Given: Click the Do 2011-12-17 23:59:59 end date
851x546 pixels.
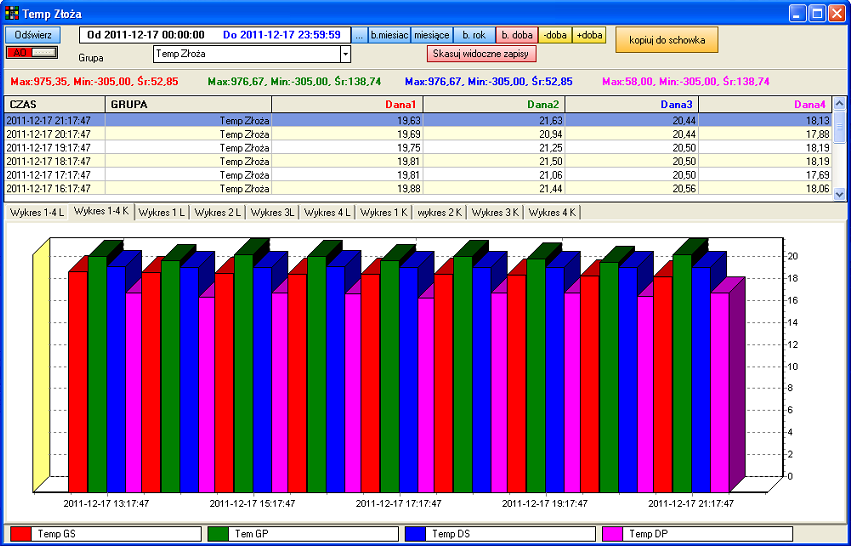Looking at the screenshot, I should click(282, 35).
